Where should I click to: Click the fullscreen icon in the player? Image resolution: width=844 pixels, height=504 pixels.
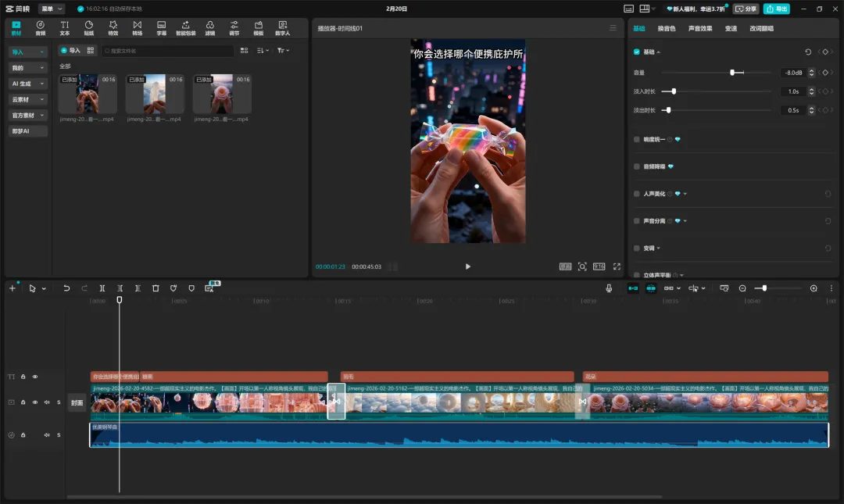click(617, 266)
